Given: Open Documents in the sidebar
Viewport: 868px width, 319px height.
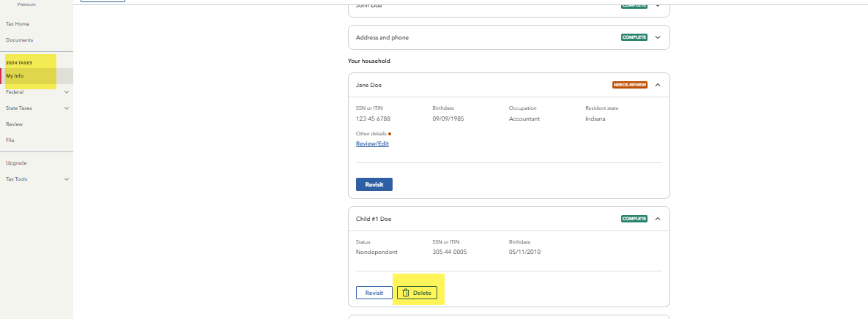Looking at the screenshot, I should 19,40.
